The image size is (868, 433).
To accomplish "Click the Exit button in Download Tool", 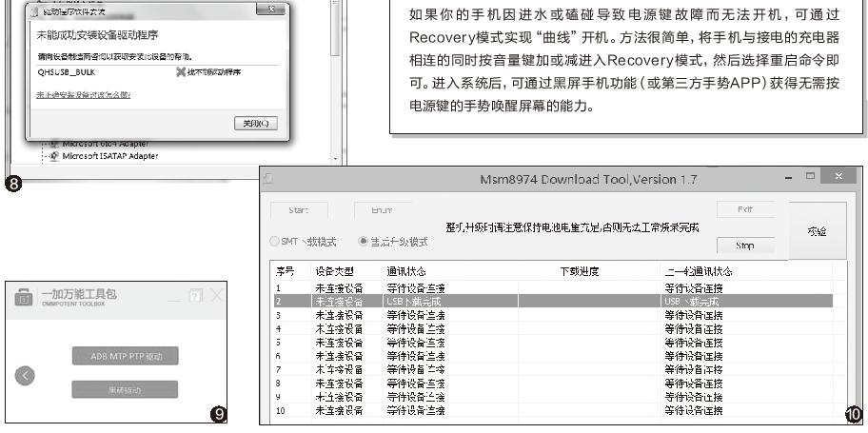I will click(x=745, y=210).
